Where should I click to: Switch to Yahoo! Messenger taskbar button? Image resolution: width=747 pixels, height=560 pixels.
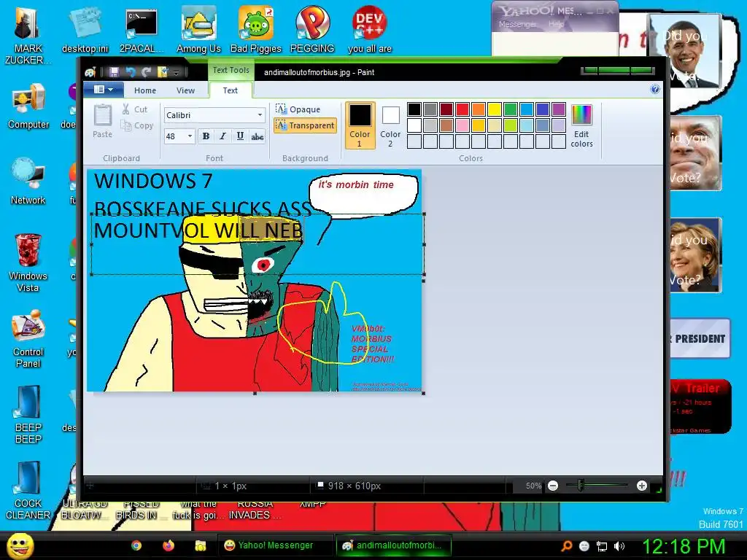(x=275, y=545)
